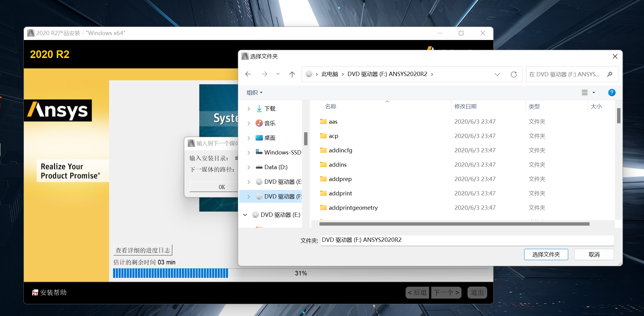Click 查看详细的进度日志 button
Image resolution: width=644 pixels, height=316 pixels.
pos(142,250)
